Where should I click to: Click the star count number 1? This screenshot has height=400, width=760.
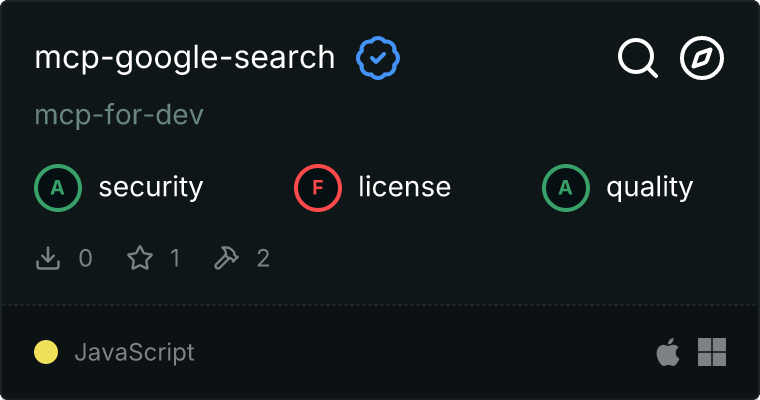pyautogui.click(x=175, y=259)
